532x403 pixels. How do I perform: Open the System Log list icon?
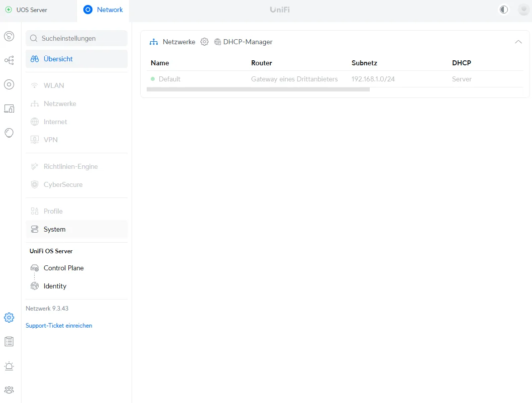tap(9, 342)
